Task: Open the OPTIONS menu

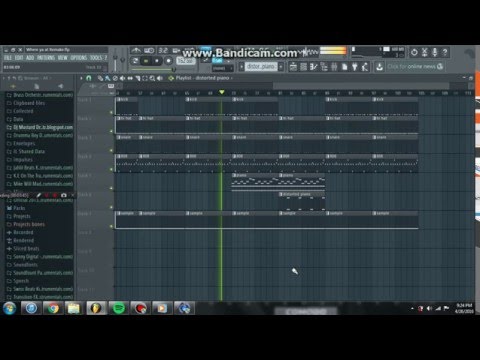Action: coord(79,58)
